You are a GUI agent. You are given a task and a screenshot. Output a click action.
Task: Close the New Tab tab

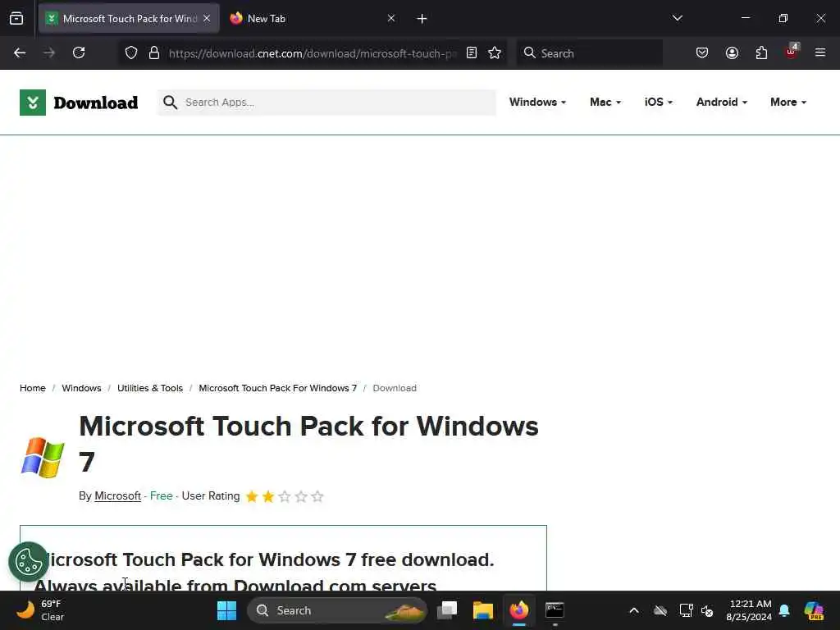coord(391,19)
